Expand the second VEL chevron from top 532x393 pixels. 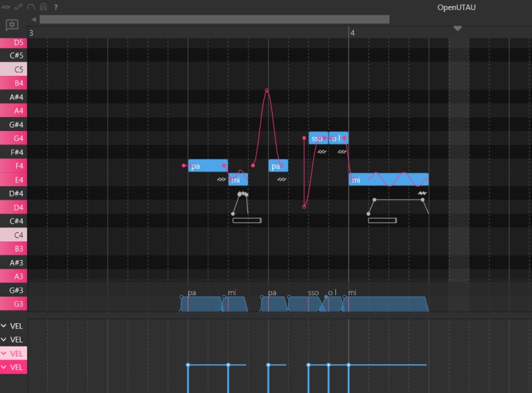tap(4, 339)
